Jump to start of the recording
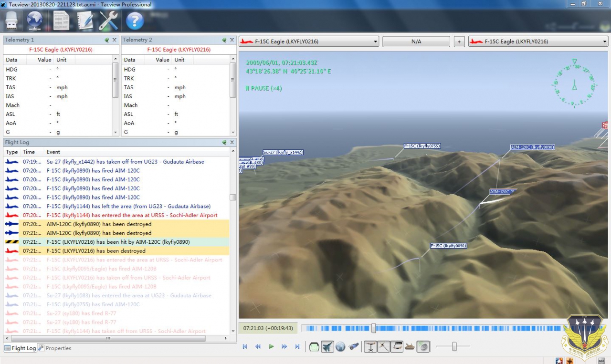This screenshot has height=364, width=611. click(x=245, y=347)
